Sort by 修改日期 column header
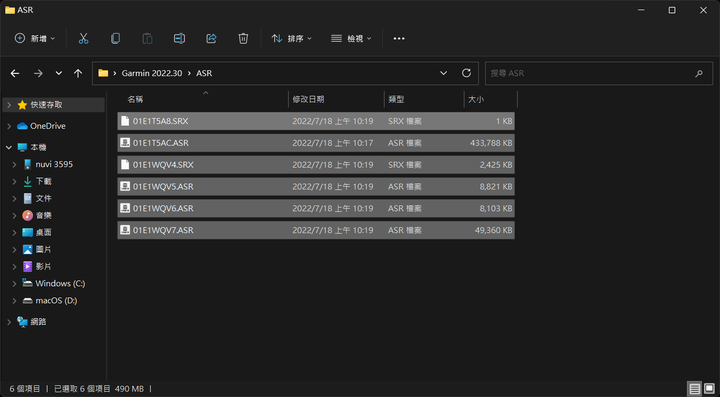 pos(308,100)
